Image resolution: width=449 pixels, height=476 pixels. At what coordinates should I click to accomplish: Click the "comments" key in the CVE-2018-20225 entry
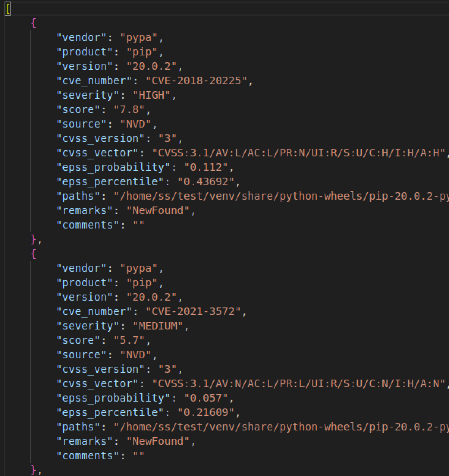(x=88, y=225)
